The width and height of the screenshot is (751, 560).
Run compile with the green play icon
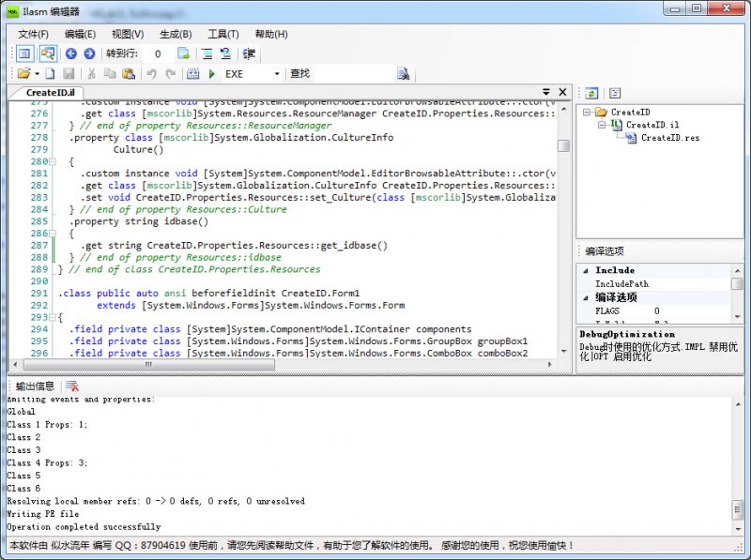coord(212,74)
